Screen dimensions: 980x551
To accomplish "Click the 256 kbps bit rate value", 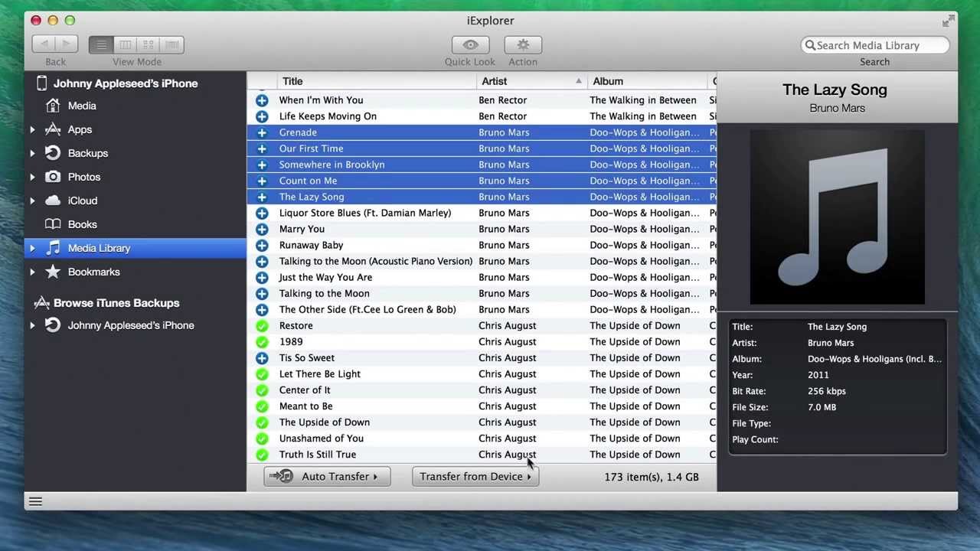I will point(827,391).
